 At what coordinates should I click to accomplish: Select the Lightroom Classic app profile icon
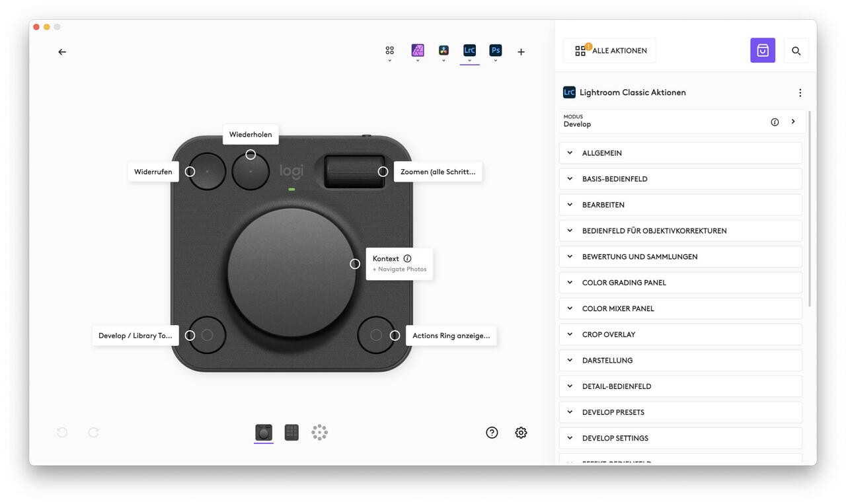pos(469,50)
